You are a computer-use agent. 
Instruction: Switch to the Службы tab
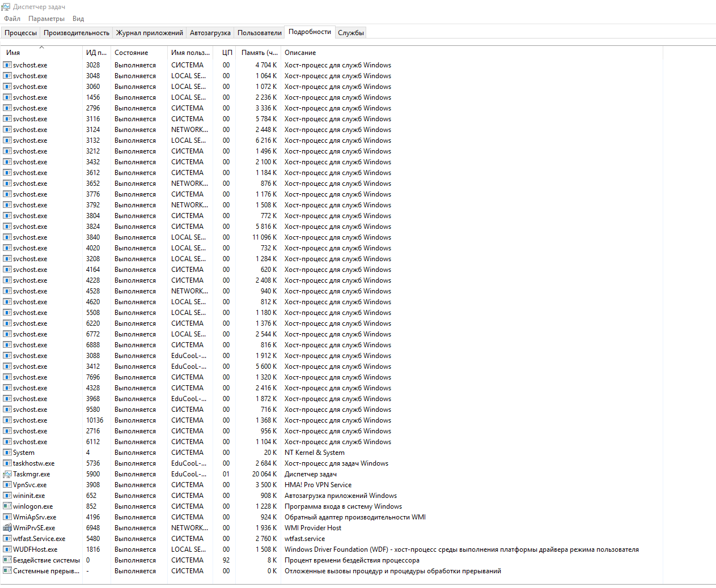[351, 33]
